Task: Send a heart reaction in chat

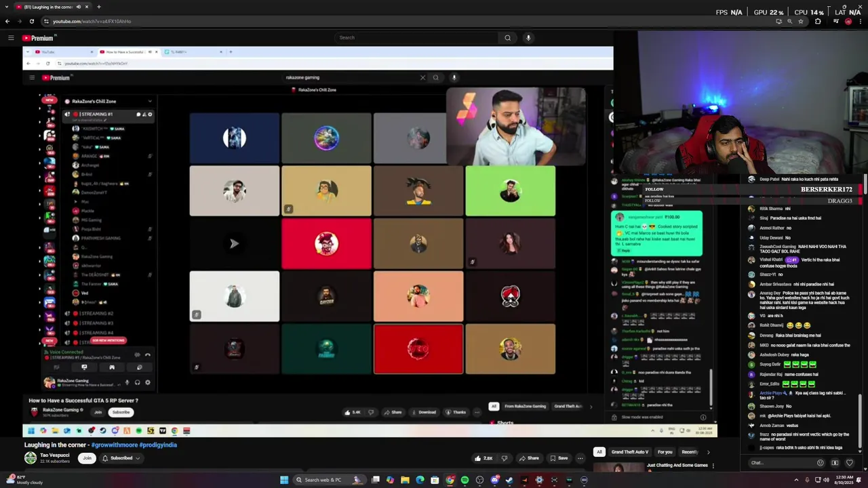Action: pos(849,463)
